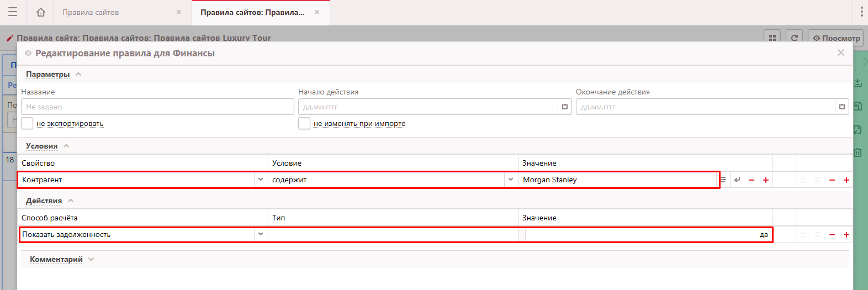868x290 pixels.
Task: Open calendar for Окончание действия date
Action: (x=842, y=107)
